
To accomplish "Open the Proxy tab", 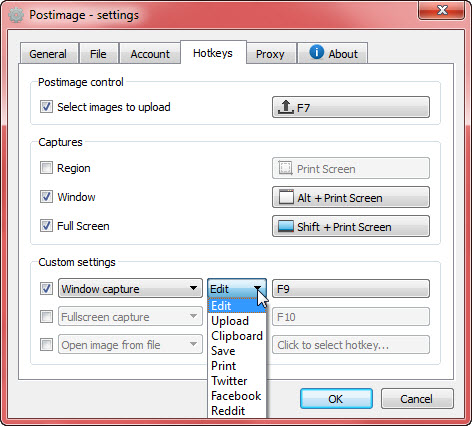I will (270, 54).
